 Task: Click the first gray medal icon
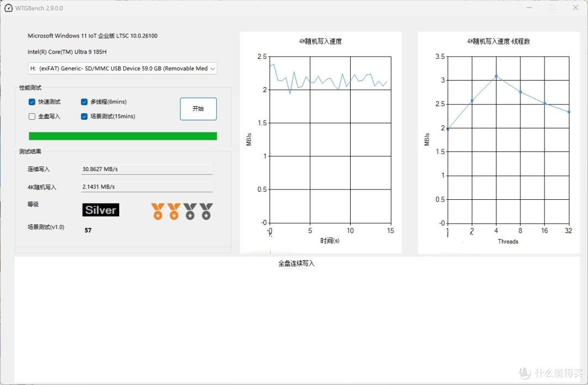190,211
